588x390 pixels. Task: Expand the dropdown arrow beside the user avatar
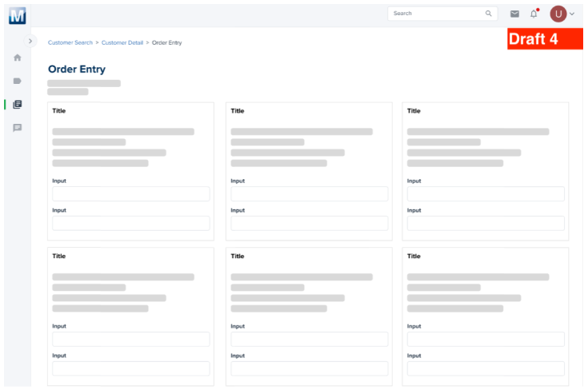click(x=572, y=14)
